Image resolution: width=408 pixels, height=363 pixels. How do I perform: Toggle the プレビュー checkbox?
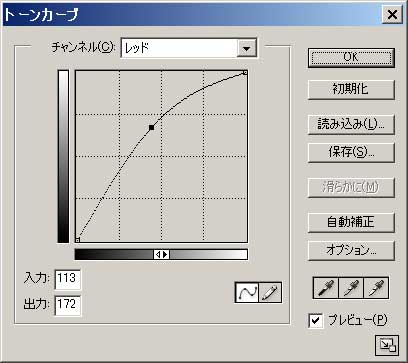(x=316, y=321)
